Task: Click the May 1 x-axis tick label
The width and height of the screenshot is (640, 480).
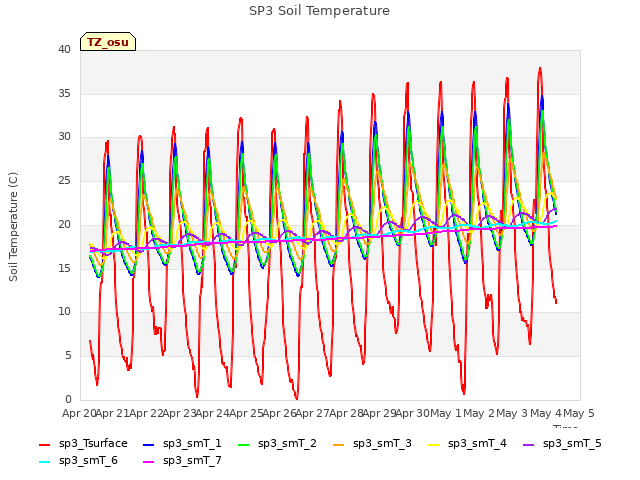Action: (446, 413)
